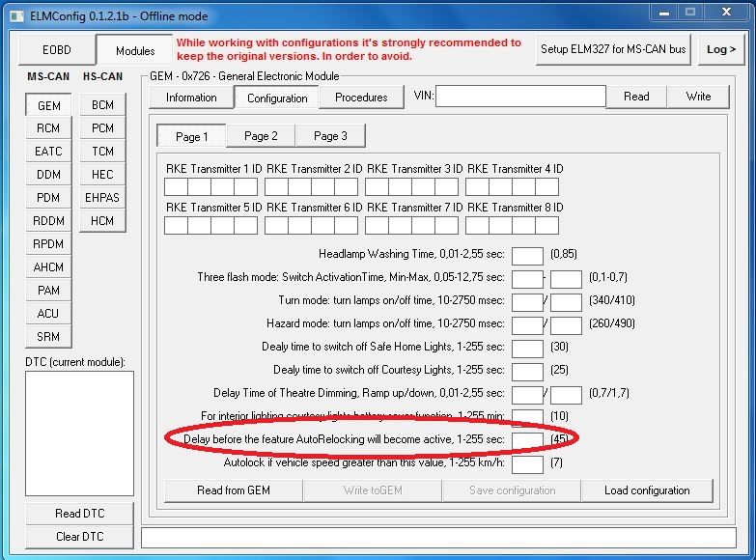756x560 pixels.
Task: Click the VIN Read button
Action: coord(636,97)
